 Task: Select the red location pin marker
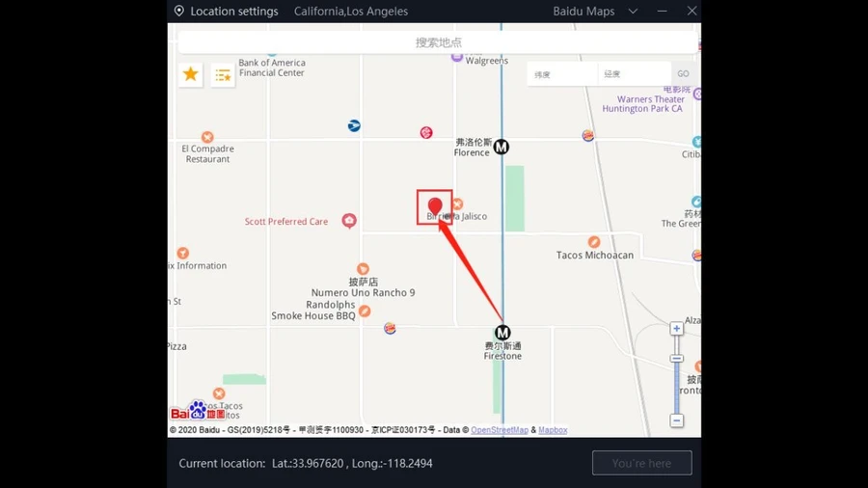pos(435,206)
